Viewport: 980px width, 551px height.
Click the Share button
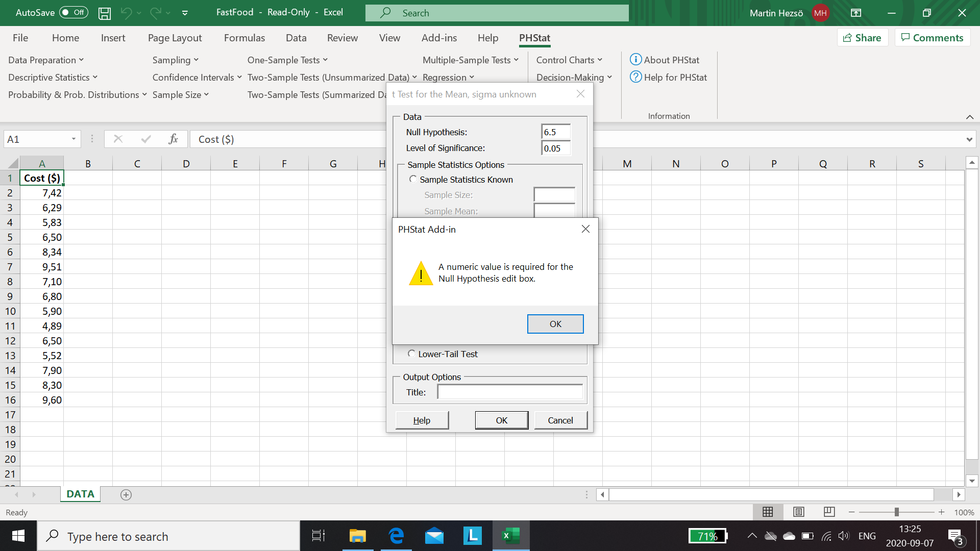pos(862,38)
